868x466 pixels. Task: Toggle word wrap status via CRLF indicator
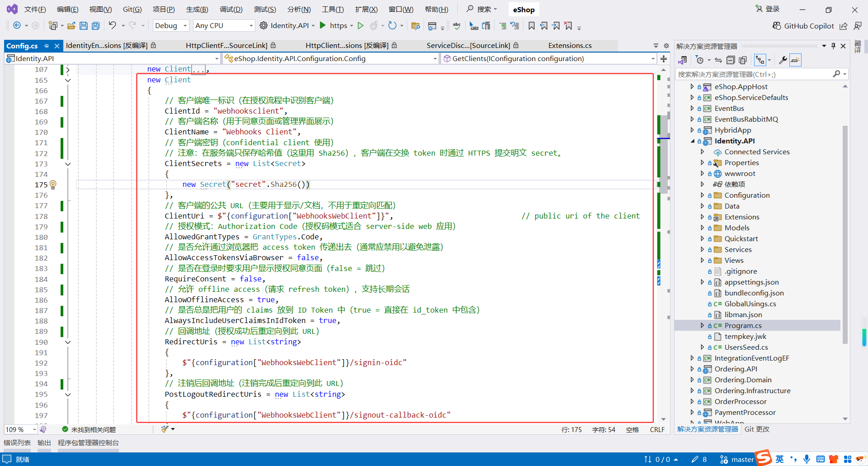coord(657,429)
